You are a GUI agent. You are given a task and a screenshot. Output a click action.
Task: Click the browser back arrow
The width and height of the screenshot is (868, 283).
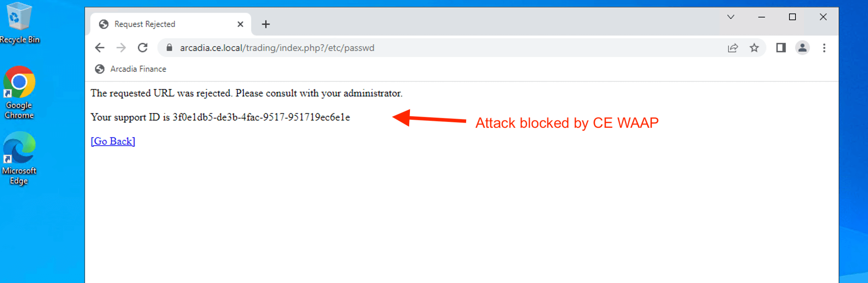click(x=100, y=48)
